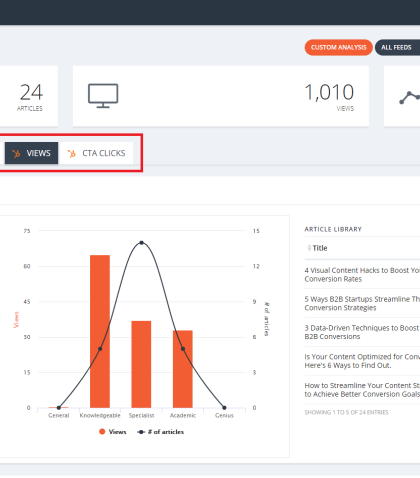Click the Knowledgeable views bar
Screen dimensions: 420x478
tap(100, 331)
